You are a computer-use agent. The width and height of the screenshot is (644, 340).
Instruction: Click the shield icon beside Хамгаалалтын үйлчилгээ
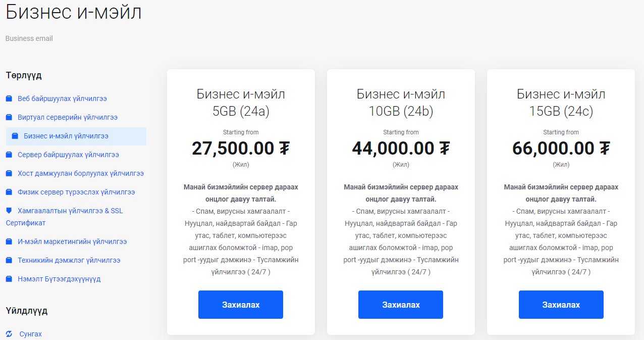[9, 211]
